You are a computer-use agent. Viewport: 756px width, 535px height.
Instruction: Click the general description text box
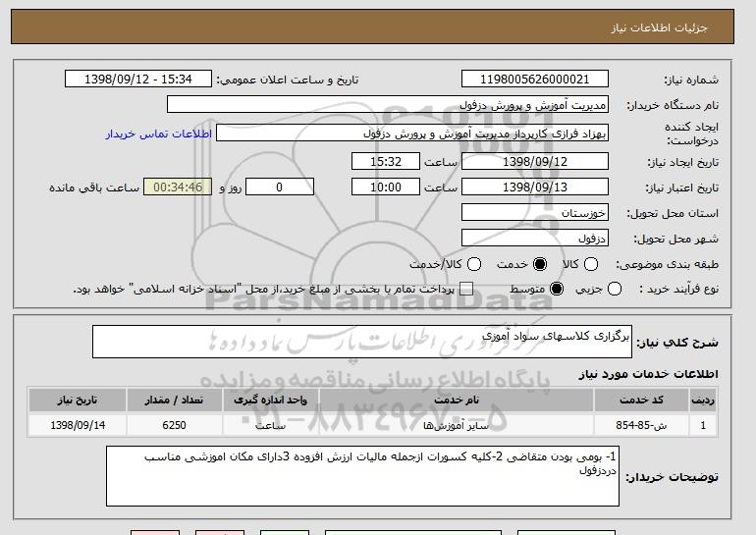tap(362, 342)
